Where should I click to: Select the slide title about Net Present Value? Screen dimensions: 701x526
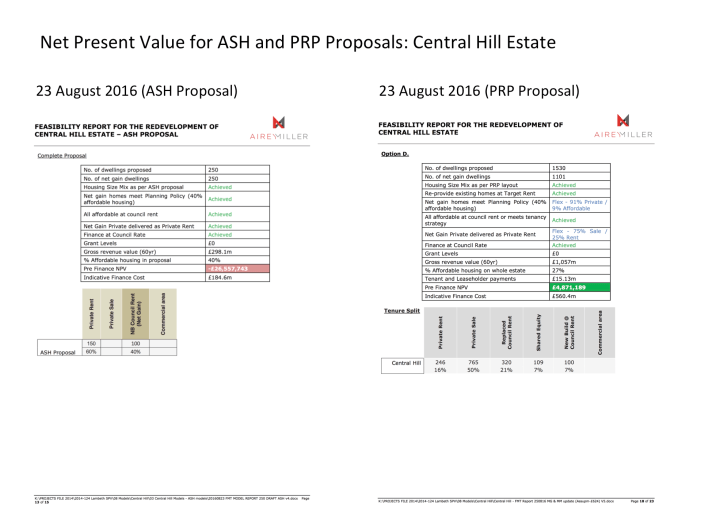point(297,44)
